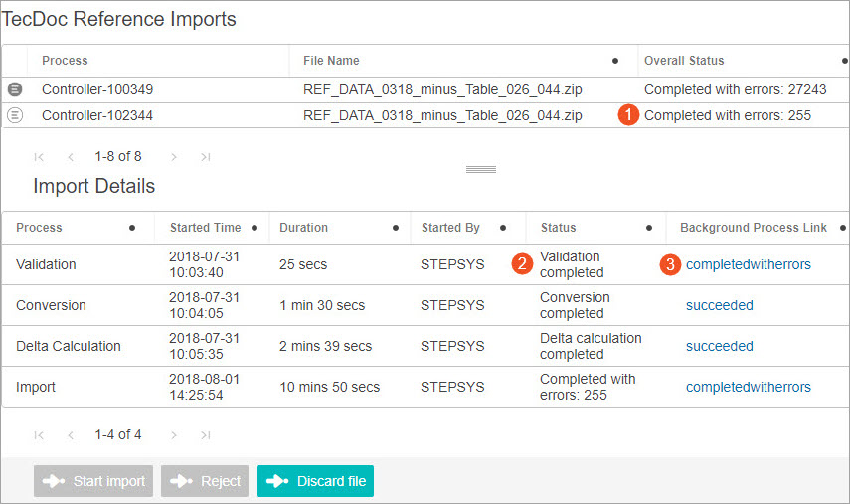Grab the horizontal splitter handle between panels
The image size is (850, 504).
click(481, 170)
